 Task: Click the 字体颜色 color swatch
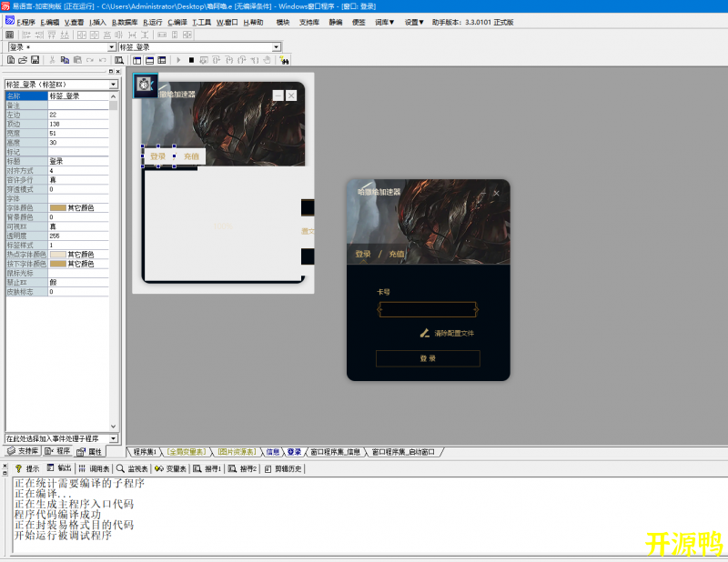[x=58, y=208]
